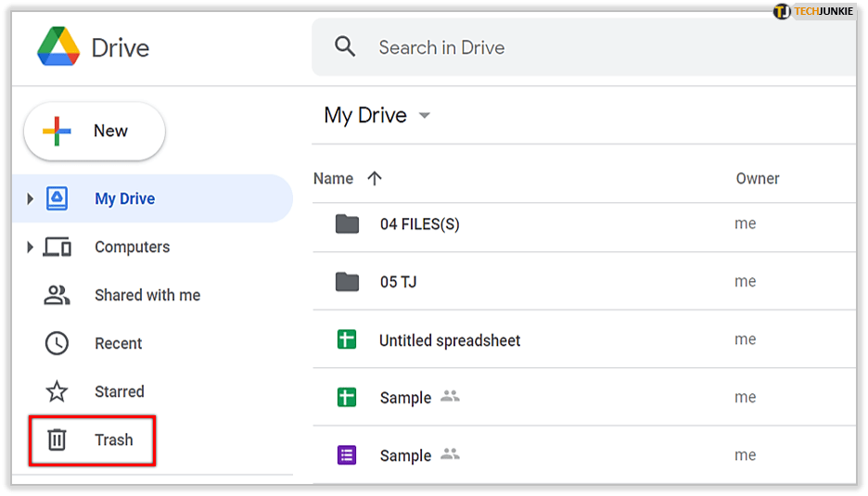Expand the Computers tree arrow

(x=30, y=247)
